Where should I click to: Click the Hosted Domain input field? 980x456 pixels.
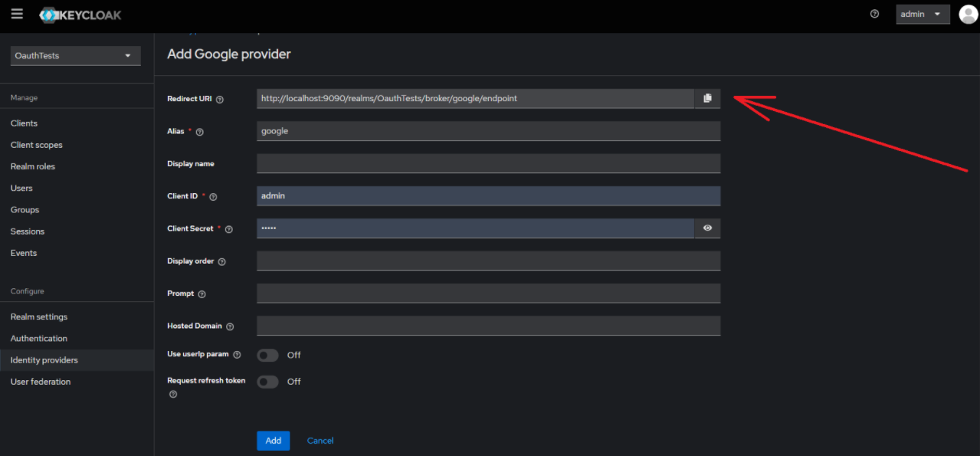489,326
